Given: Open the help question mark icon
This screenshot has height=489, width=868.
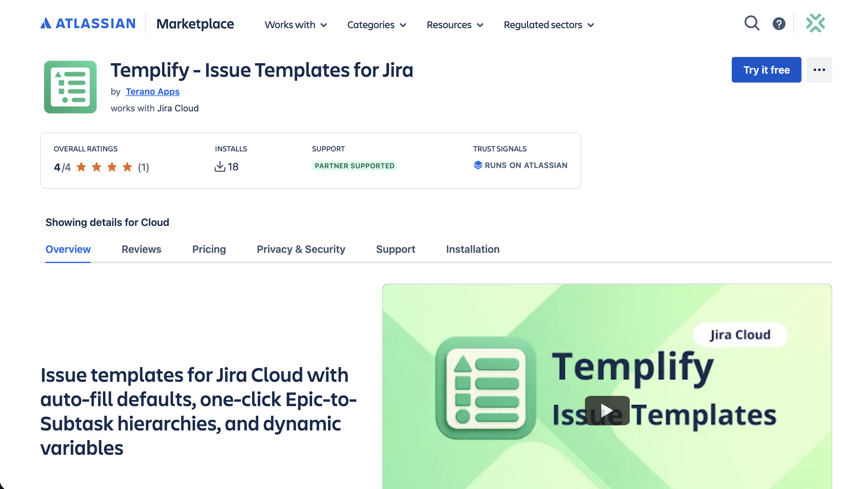Looking at the screenshot, I should pyautogui.click(x=779, y=23).
